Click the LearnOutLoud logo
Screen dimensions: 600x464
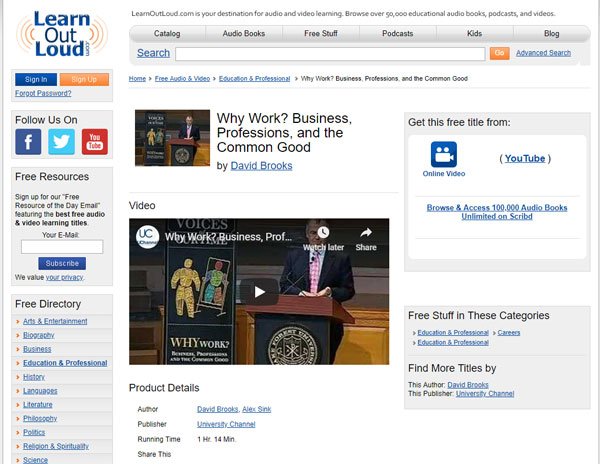pos(62,34)
